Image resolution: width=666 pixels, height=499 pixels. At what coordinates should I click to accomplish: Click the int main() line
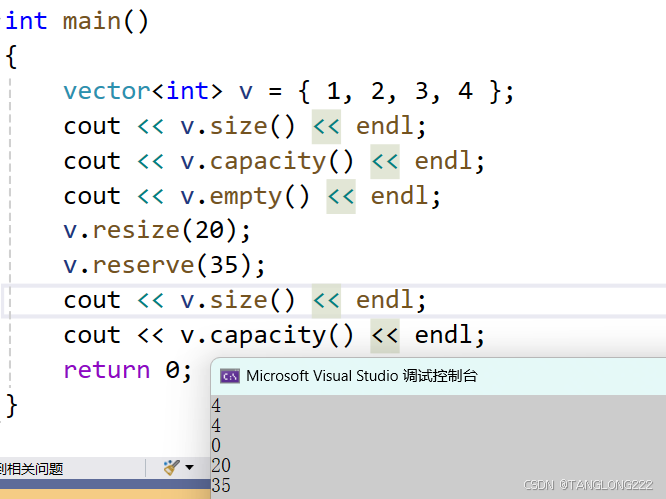(77, 21)
